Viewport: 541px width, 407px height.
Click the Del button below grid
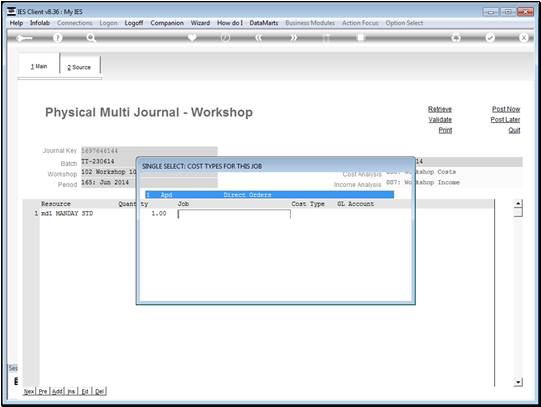[99, 391]
